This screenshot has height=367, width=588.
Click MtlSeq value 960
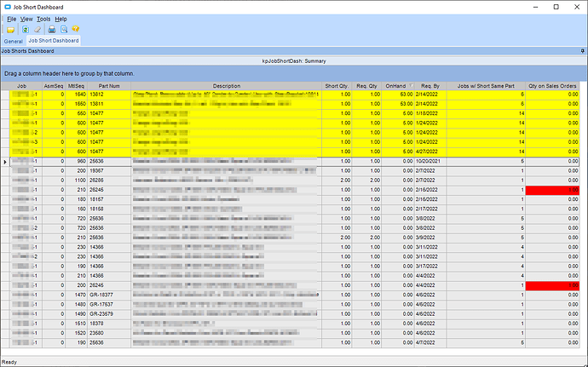click(x=77, y=161)
